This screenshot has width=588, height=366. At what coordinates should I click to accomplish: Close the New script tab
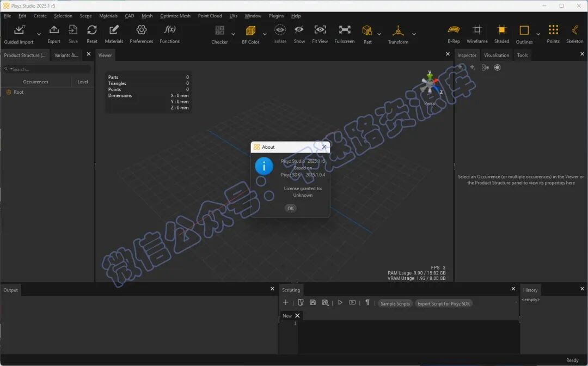pos(297,316)
